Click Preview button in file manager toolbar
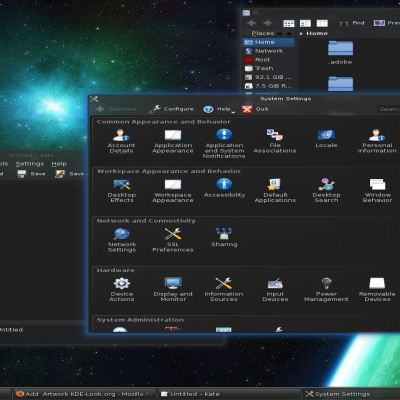Viewport: 400px width, 400px height. tap(387, 23)
